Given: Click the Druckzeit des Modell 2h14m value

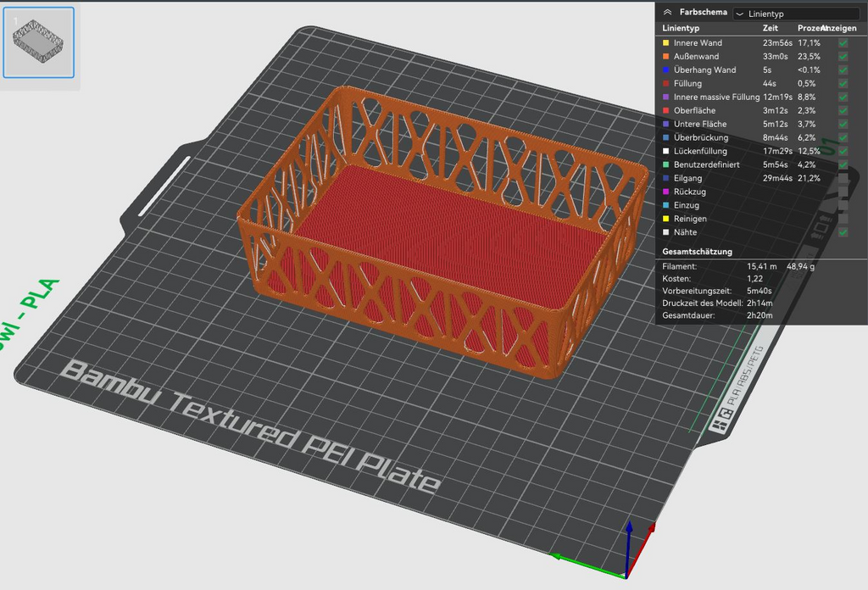Looking at the screenshot, I should [x=759, y=303].
